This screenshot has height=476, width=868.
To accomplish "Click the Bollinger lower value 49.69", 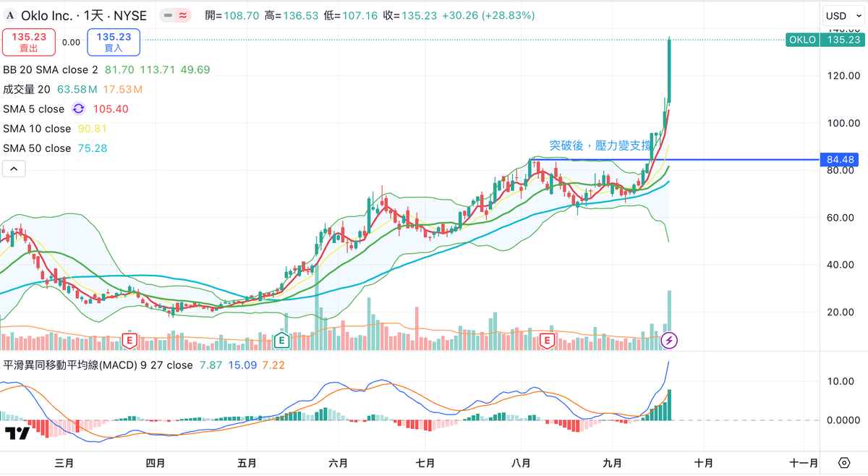I will (x=195, y=70).
